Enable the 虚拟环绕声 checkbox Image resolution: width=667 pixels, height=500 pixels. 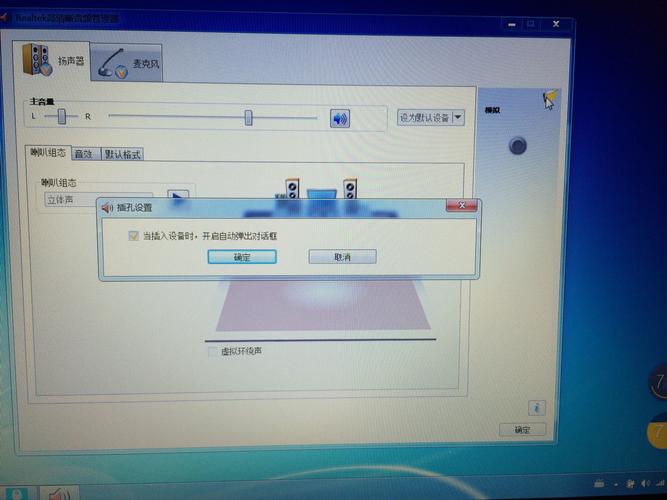pyautogui.click(x=212, y=351)
